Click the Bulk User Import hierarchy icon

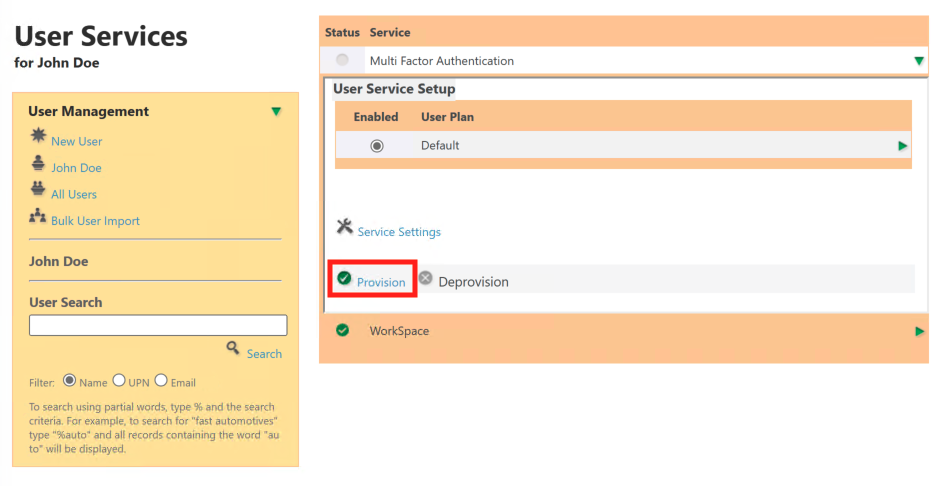[38, 216]
